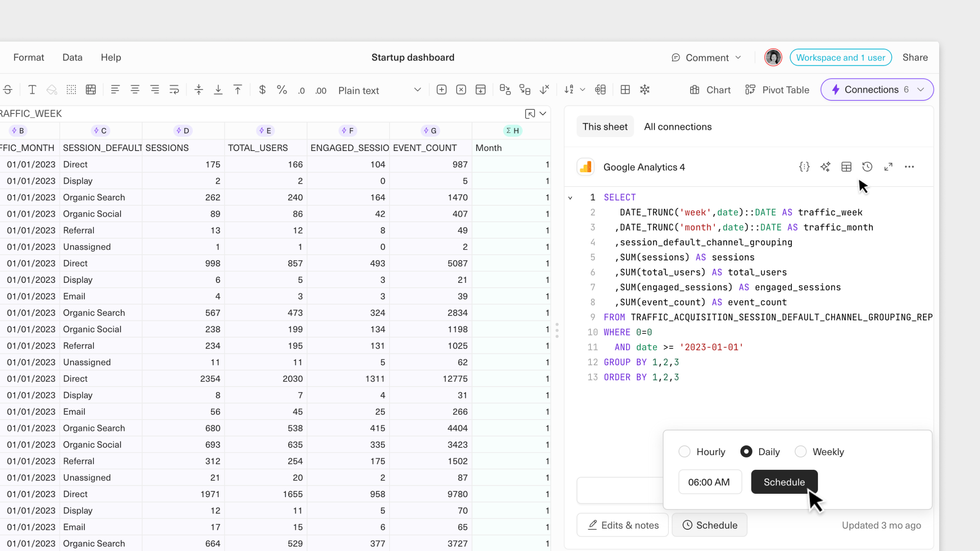Open the Format menu
This screenshot has height=551, width=980.
point(29,58)
